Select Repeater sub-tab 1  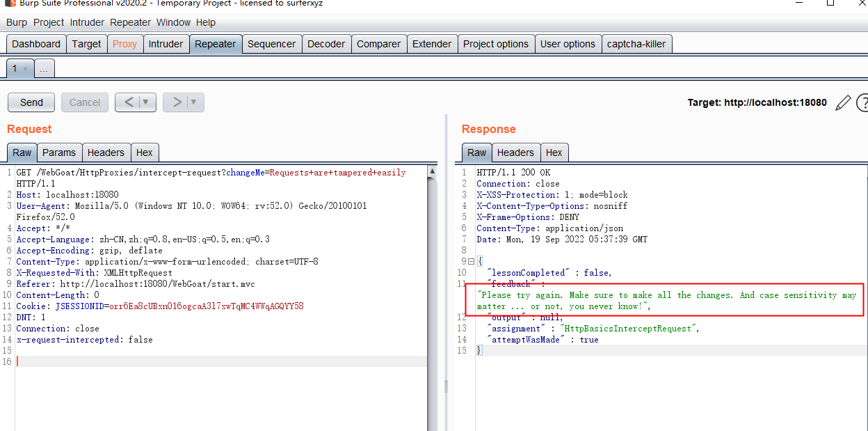[15, 68]
